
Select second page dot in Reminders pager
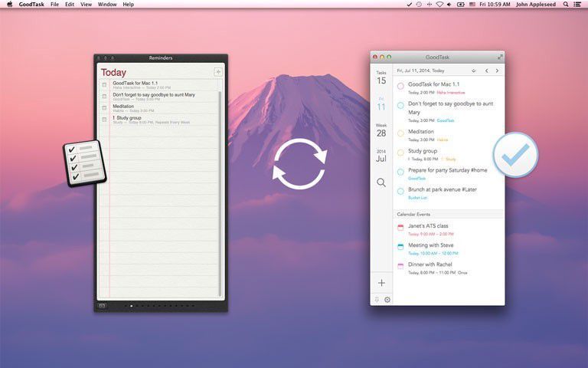131,306
